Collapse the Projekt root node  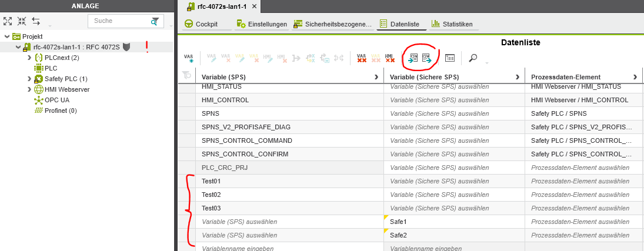[6, 36]
